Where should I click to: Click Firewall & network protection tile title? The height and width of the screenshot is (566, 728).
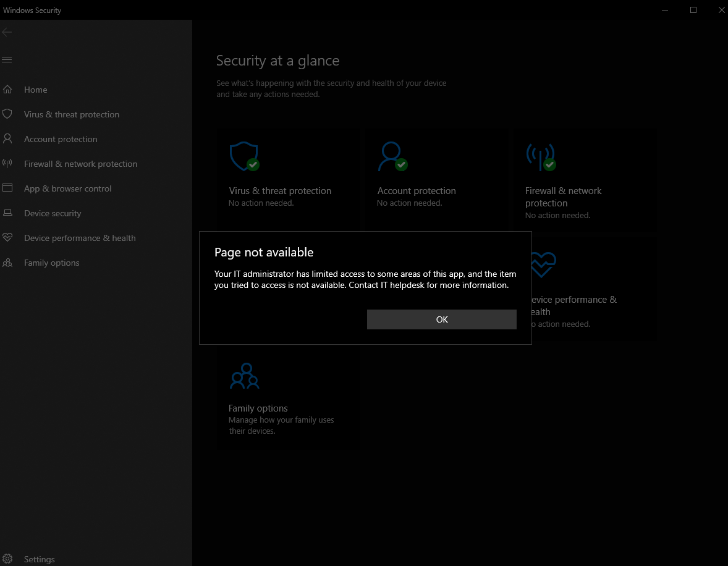click(563, 197)
